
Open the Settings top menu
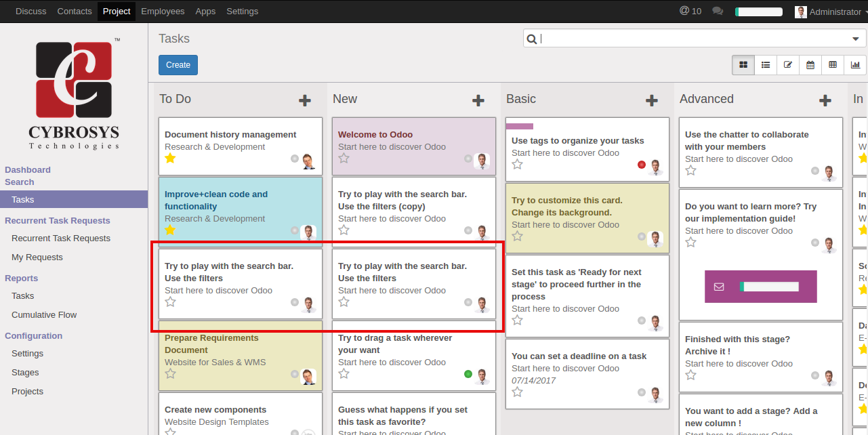click(242, 11)
